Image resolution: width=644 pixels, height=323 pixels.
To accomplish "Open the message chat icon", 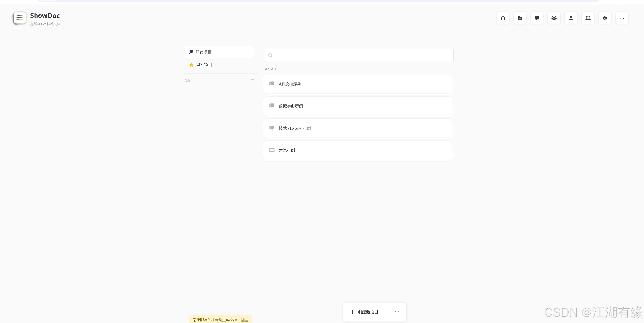I will [x=537, y=18].
